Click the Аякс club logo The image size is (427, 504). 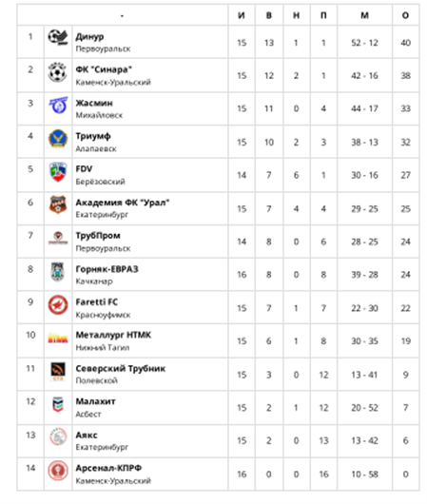58,437
